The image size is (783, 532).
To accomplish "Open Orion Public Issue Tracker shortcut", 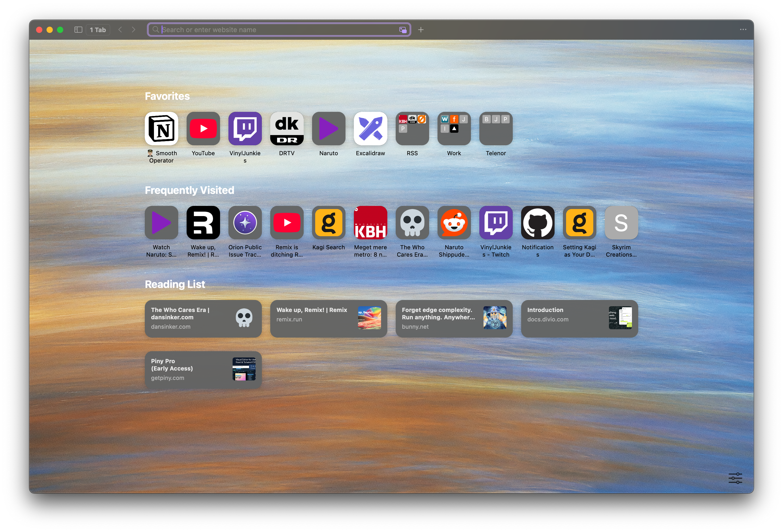I will pyautogui.click(x=245, y=223).
